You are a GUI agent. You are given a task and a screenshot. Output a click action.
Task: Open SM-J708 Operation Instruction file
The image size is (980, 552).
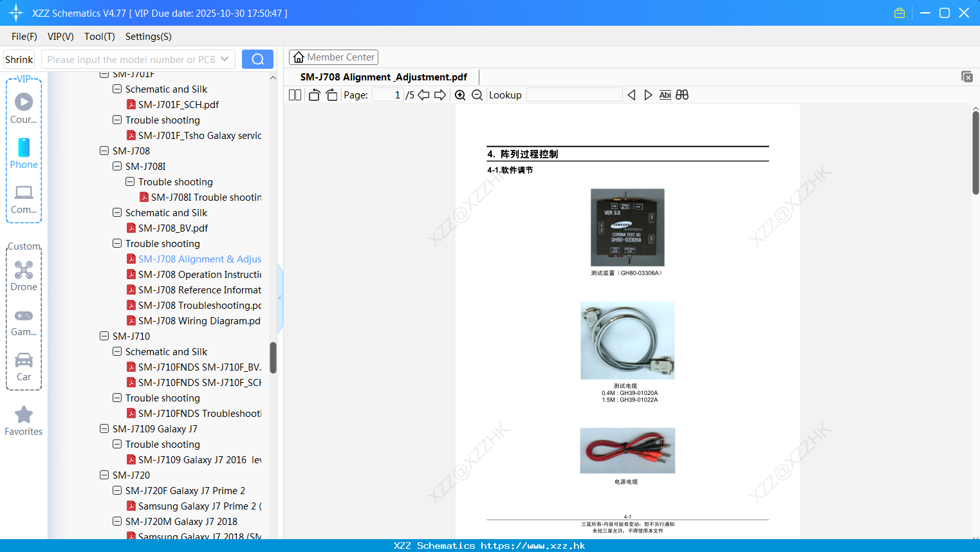click(x=194, y=274)
